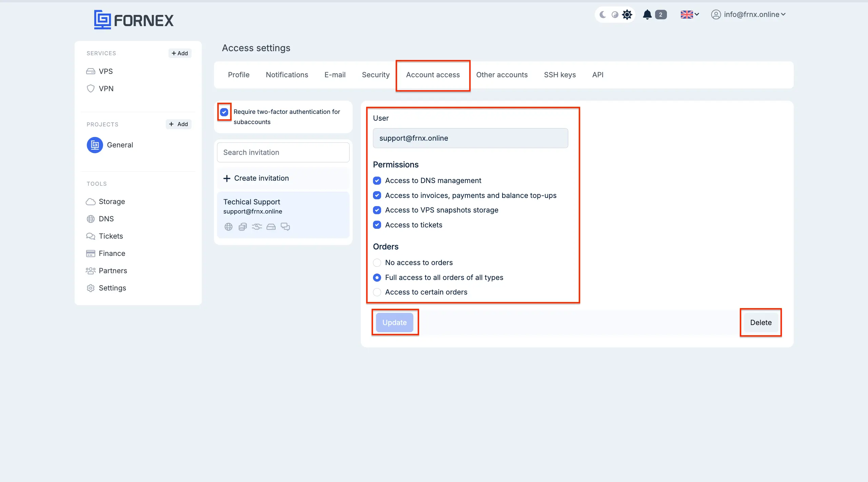The height and width of the screenshot is (482, 868).
Task: Select the auto theme icon
Action: (x=615, y=15)
